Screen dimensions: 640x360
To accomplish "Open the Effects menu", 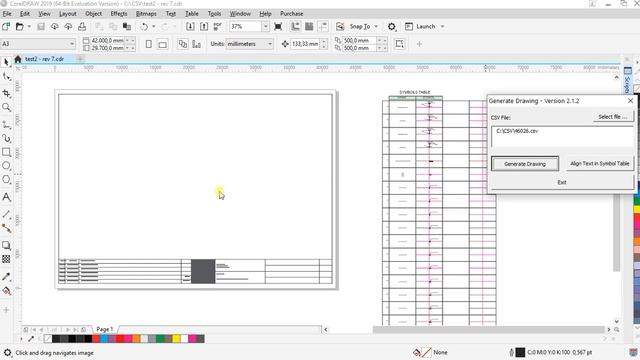I will [119, 13].
